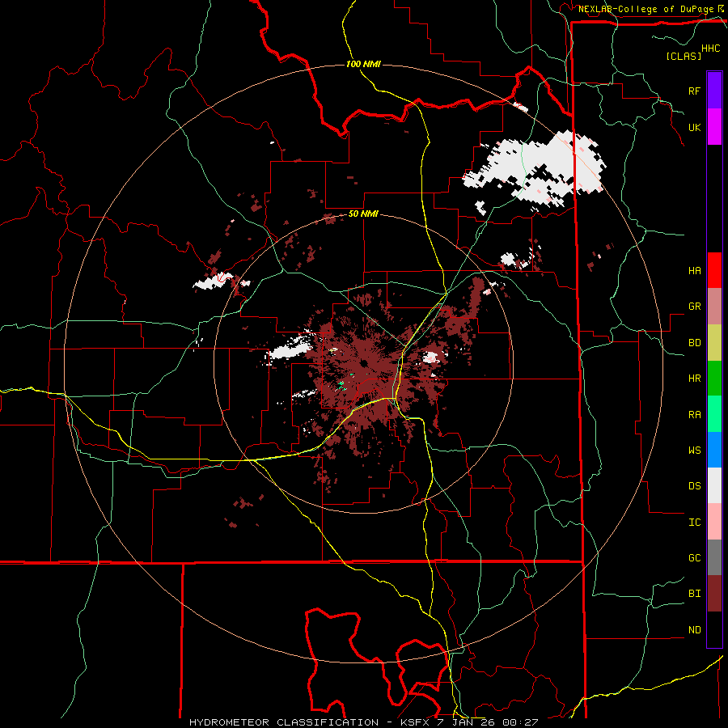Click the 100 NMI range ring label
Screen dimensions: 728x728
coord(363,64)
